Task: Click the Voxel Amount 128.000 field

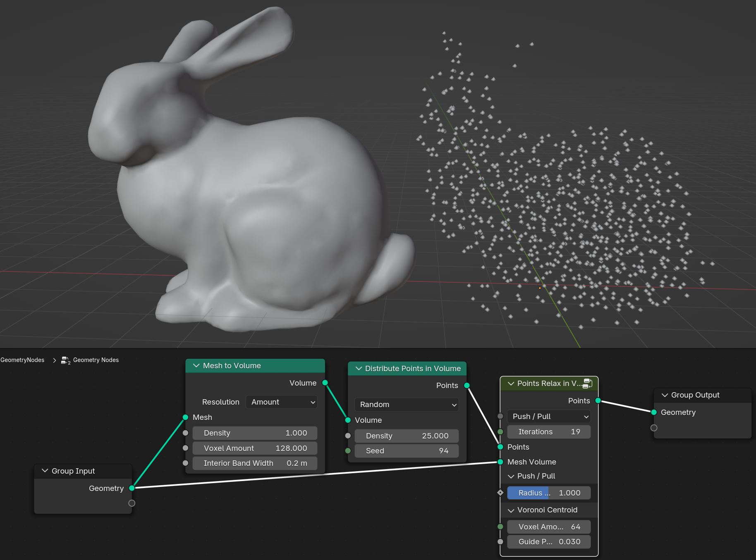Action: [x=255, y=448]
